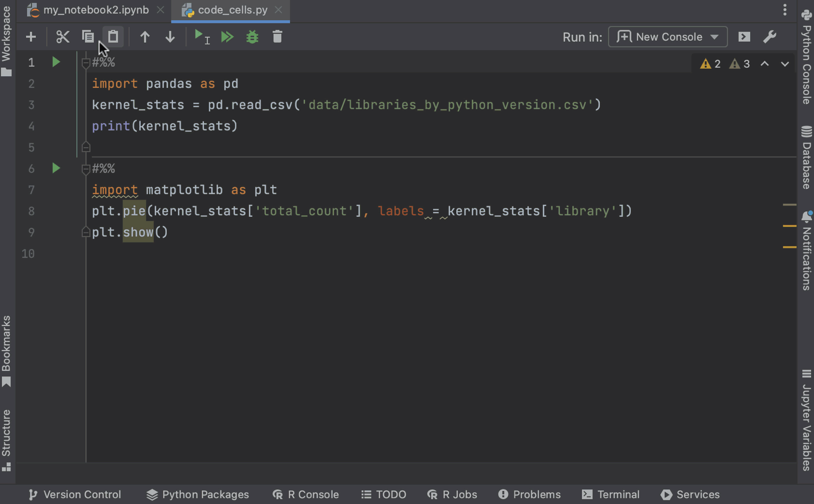Debug the cell with the bug icon
This screenshot has height=504, width=814.
252,37
